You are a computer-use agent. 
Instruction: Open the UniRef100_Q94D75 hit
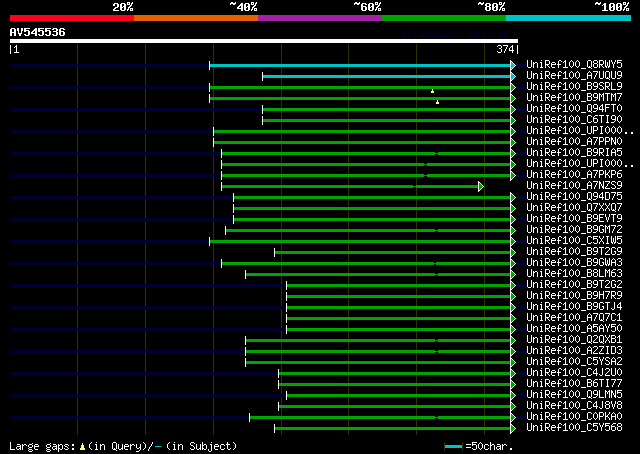pos(574,197)
